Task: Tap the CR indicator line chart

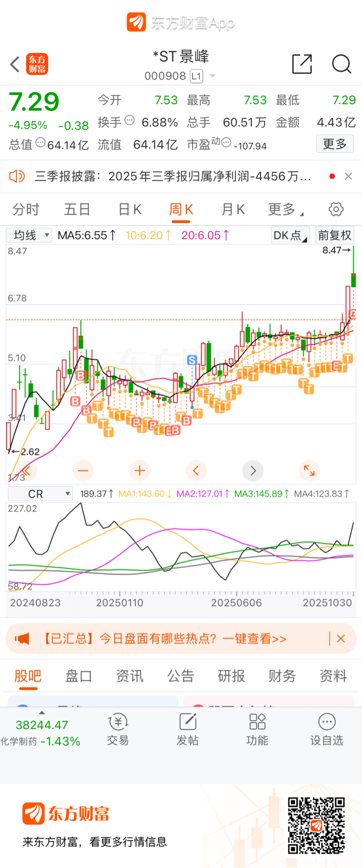Action: click(181, 546)
